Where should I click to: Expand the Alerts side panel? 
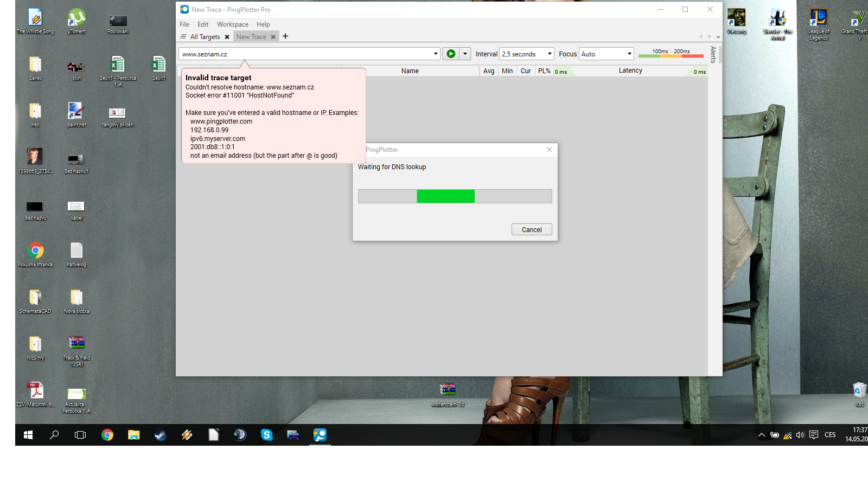point(713,54)
